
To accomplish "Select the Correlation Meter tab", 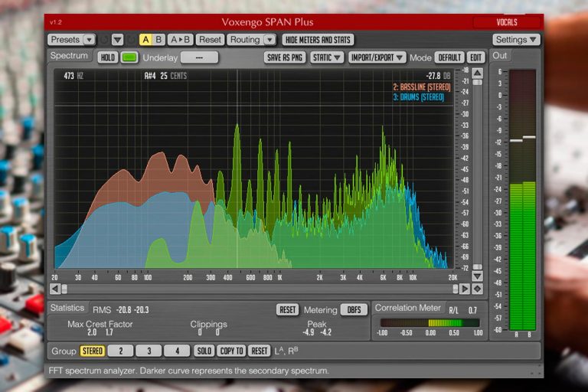I will [408, 308].
